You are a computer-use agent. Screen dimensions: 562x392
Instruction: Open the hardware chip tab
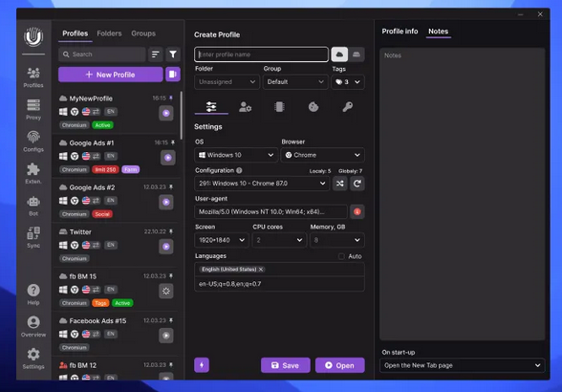pyautogui.click(x=279, y=106)
